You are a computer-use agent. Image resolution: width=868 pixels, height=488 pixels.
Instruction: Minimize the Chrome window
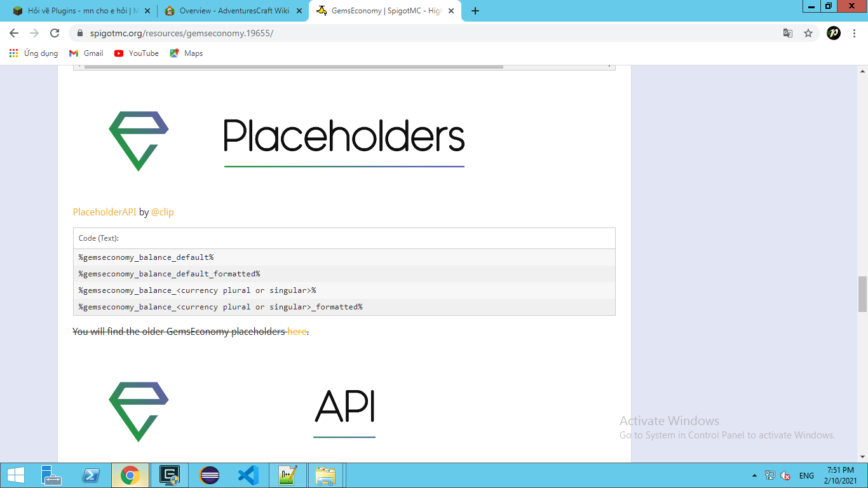coord(811,6)
